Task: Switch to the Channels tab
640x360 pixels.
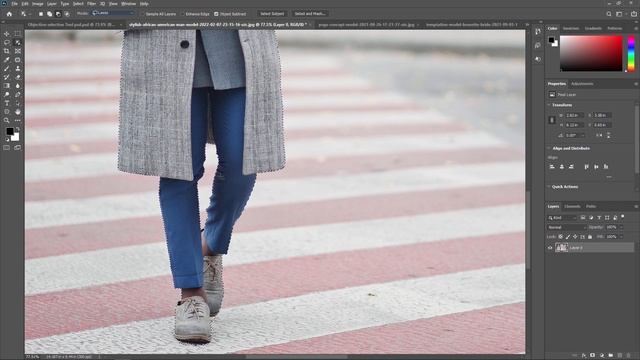Action: pyautogui.click(x=572, y=207)
